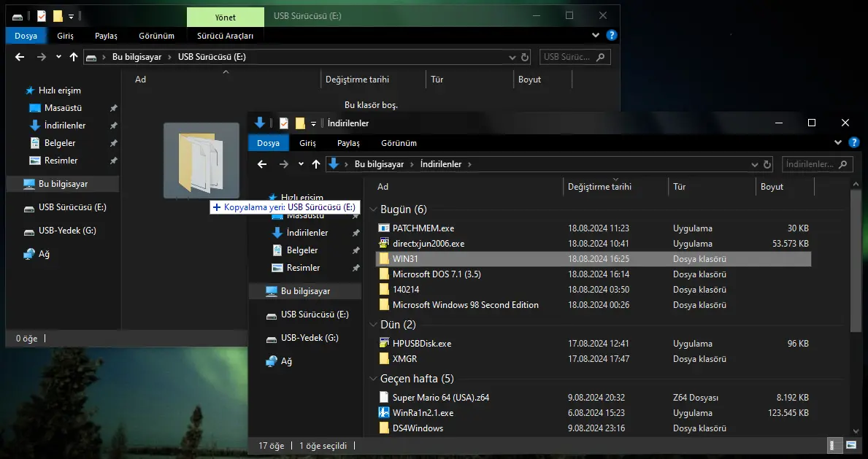Select Sürücü Araçları tab in USB window
Screen dimensions: 868x459
pyautogui.click(x=226, y=36)
